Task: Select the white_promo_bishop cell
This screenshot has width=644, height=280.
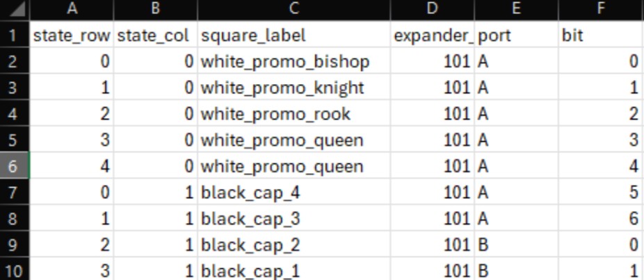Action: click(x=293, y=62)
